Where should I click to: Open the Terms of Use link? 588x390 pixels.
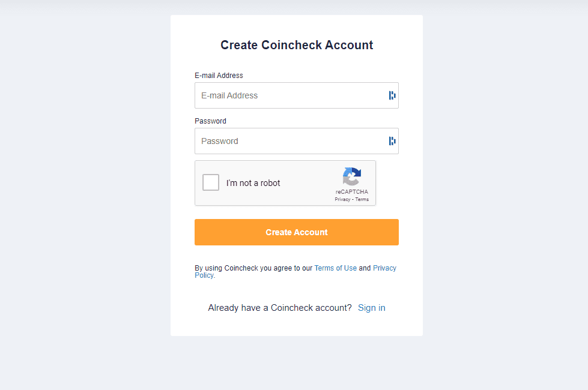click(x=335, y=268)
